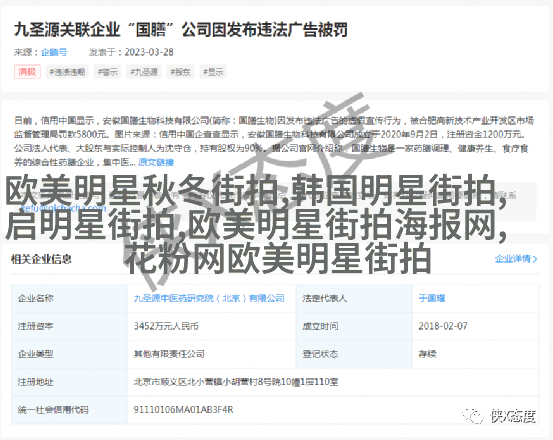Click the 企业名称 label cell
Screen dimensions: 553x440
tap(69, 298)
